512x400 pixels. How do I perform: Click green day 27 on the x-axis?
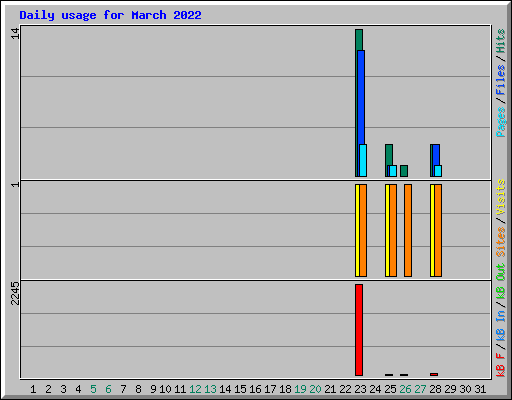pos(420,389)
